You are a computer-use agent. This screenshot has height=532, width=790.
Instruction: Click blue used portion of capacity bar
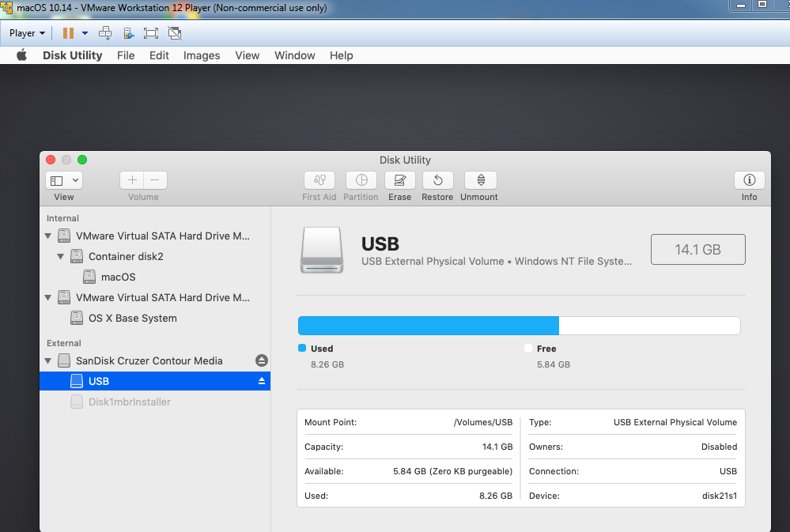[429, 326]
